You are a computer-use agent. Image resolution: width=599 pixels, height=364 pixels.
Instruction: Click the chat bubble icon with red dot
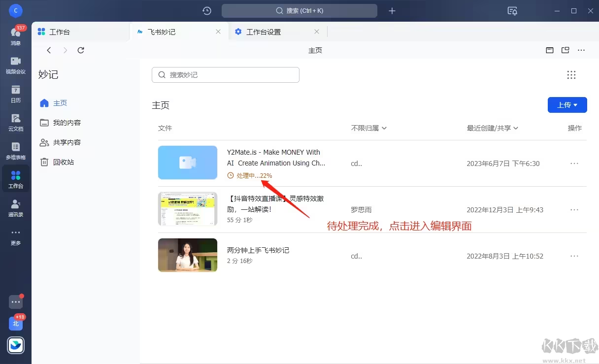(x=16, y=301)
